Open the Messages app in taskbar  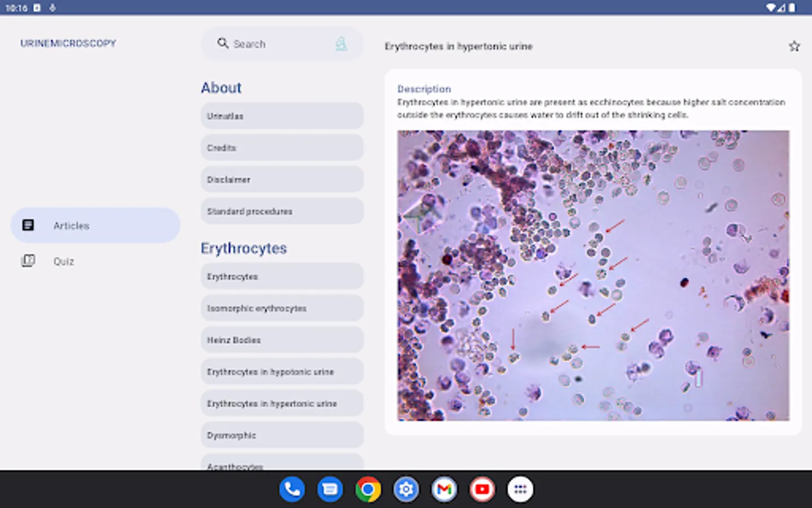coord(330,489)
